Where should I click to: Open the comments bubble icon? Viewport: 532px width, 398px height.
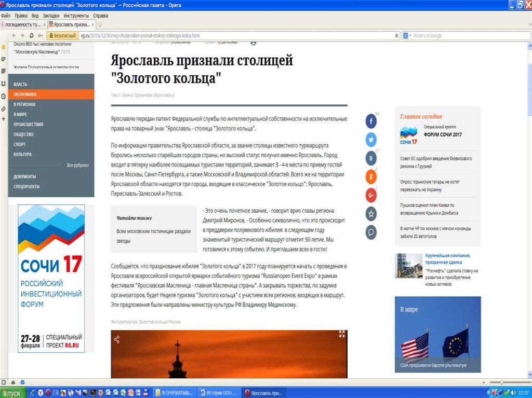click(x=371, y=232)
